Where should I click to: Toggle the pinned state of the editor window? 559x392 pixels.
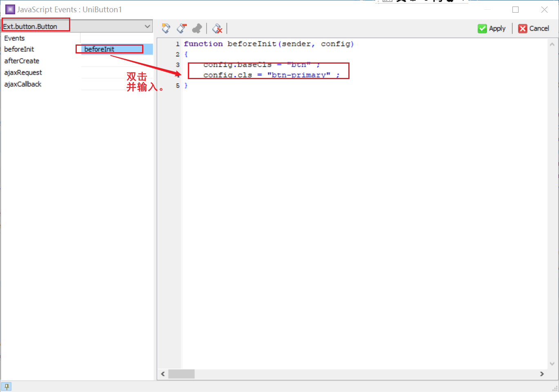7,386
